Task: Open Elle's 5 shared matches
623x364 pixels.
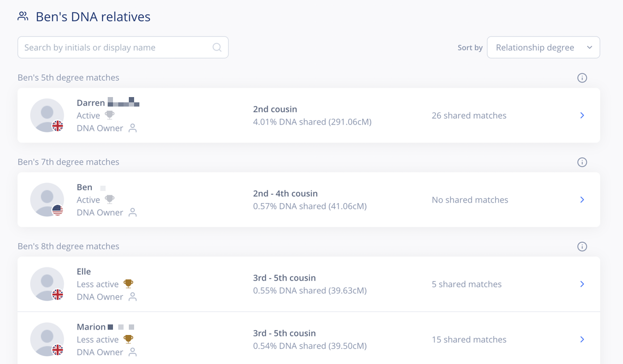Action: coord(467,284)
